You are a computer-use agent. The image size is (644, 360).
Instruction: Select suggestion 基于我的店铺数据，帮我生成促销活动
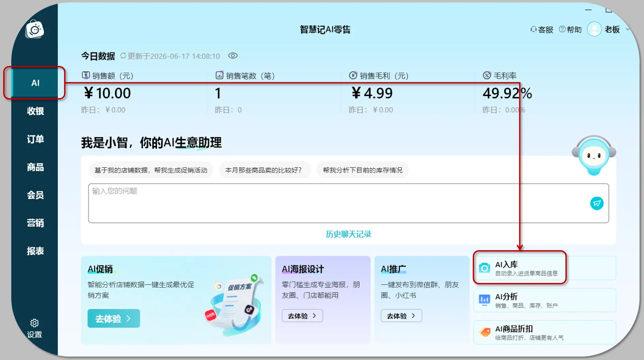(151, 170)
